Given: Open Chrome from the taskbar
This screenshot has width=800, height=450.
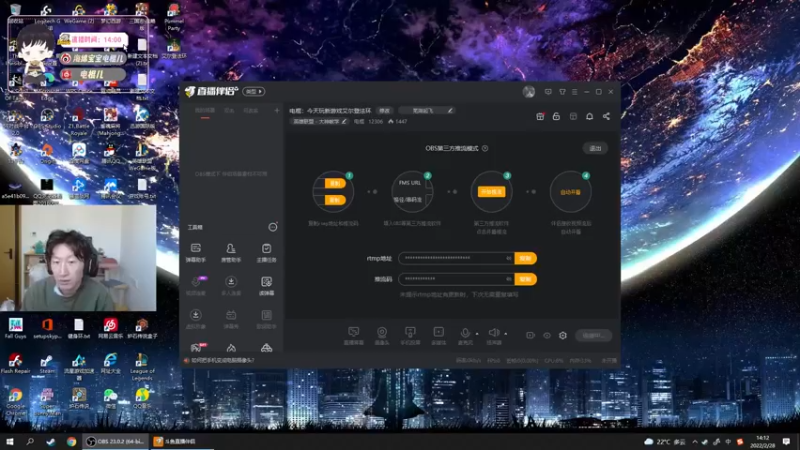Looking at the screenshot, I should (71, 441).
